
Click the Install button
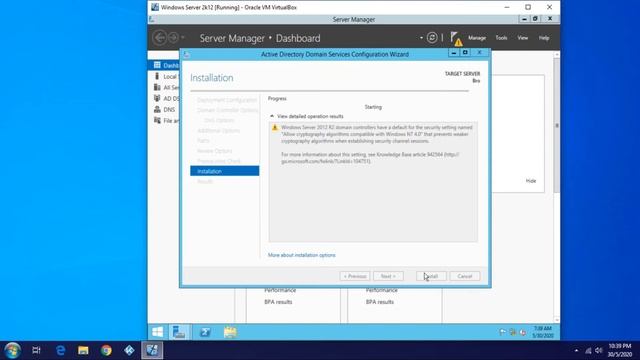431,276
